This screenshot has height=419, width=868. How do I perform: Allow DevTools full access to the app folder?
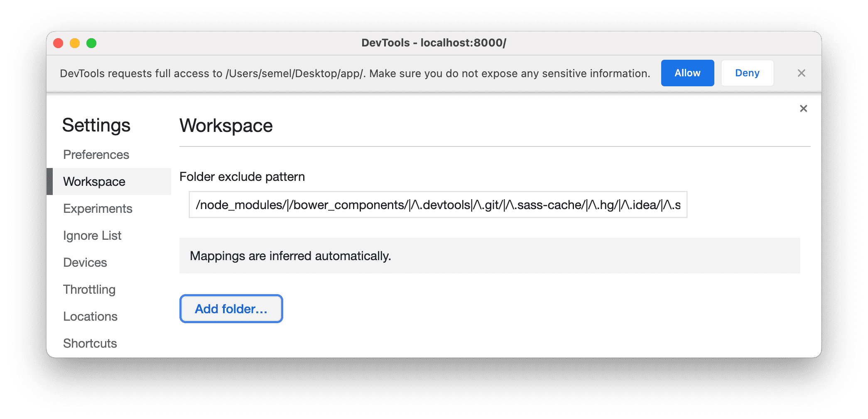click(x=687, y=73)
